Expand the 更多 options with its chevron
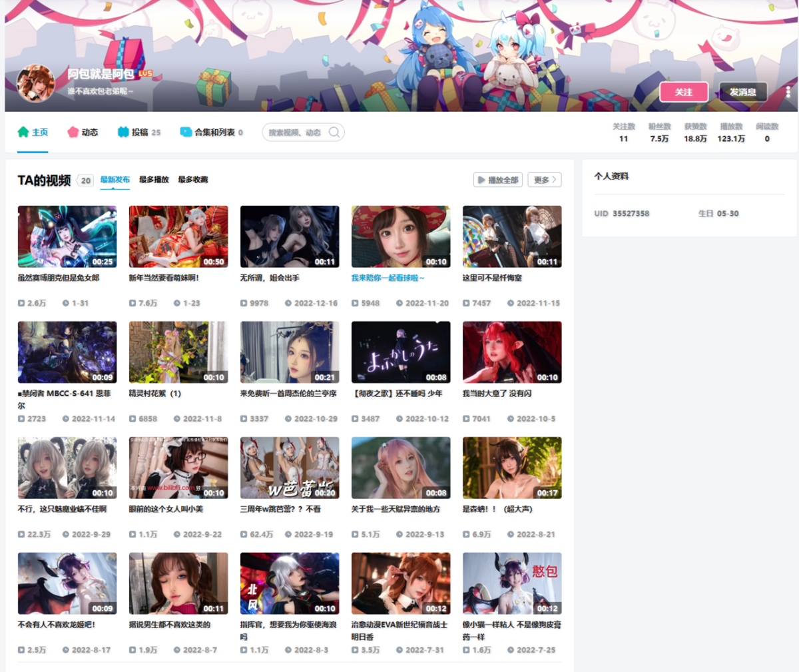 click(x=544, y=179)
